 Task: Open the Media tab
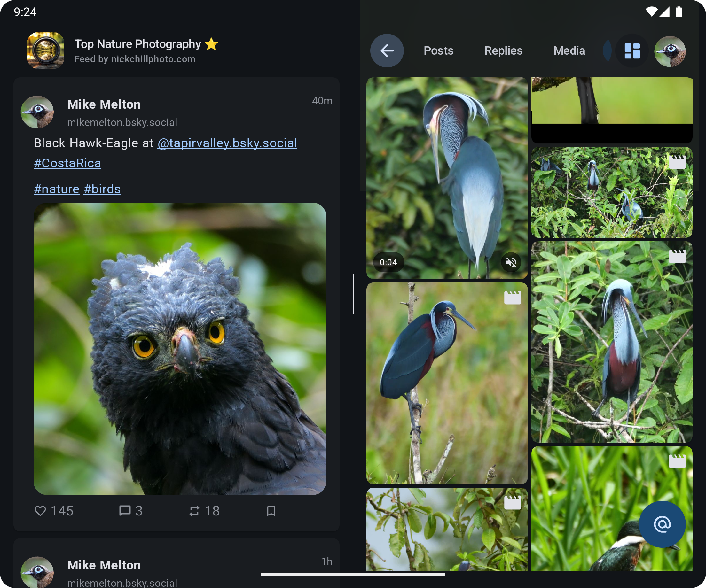pyautogui.click(x=569, y=51)
